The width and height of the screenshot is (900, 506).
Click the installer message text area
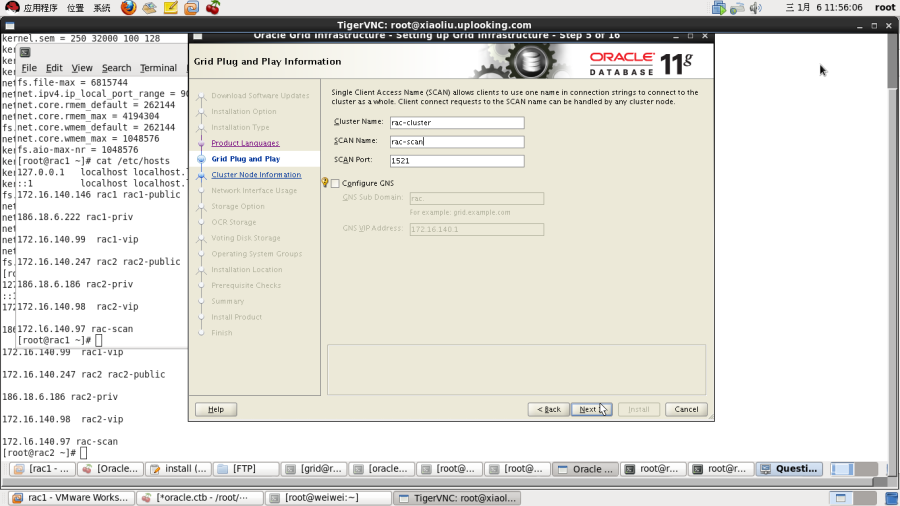point(516,369)
